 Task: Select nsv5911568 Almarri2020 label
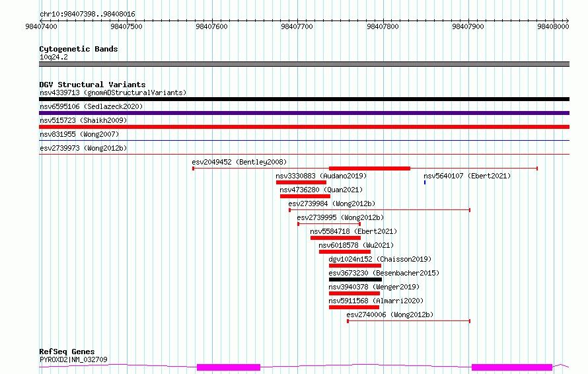376,301
